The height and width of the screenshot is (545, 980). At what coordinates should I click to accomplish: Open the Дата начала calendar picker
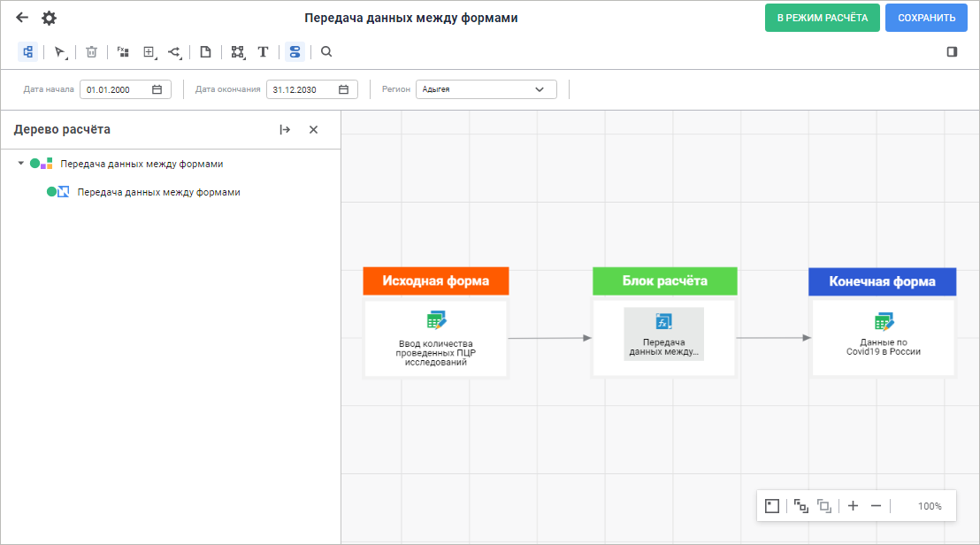click(157, 89)
